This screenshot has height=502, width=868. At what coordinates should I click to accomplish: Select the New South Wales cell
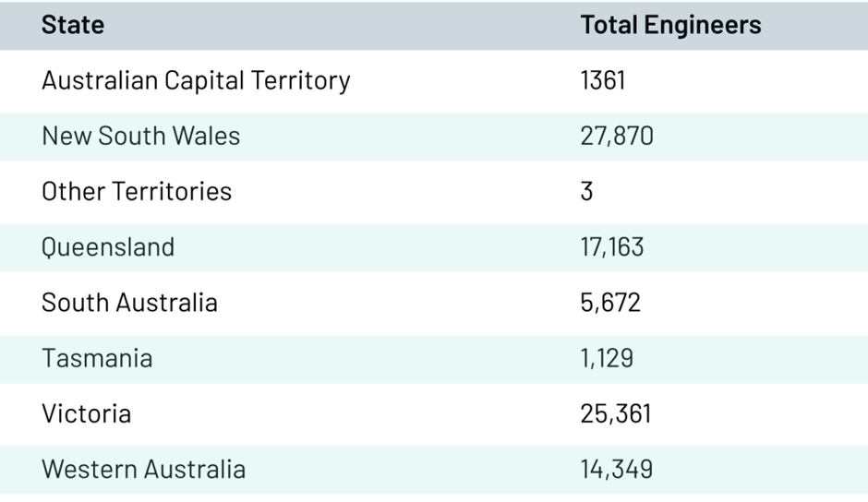pyautogui.click(x=140, y=136)
